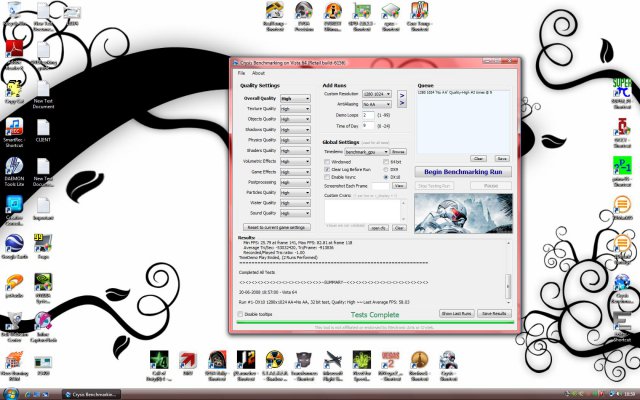Click Reset to current game settings
The height and width of the screenshot is (400, 640).
tap(277, 227)
